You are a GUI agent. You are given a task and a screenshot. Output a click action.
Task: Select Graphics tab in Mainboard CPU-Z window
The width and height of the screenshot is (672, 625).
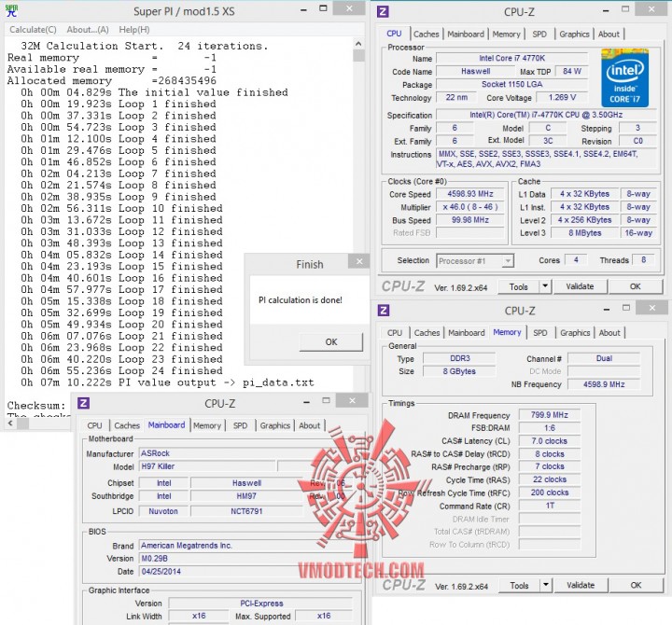point(275,425)
